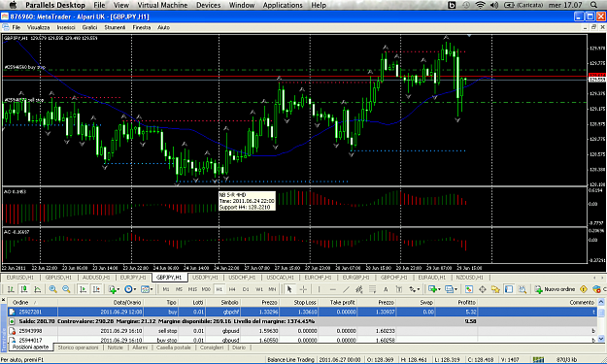Pick the trendline drawing tool
Image resolution: width=607 pixels, height=364 pixels.
coord(346,289)
